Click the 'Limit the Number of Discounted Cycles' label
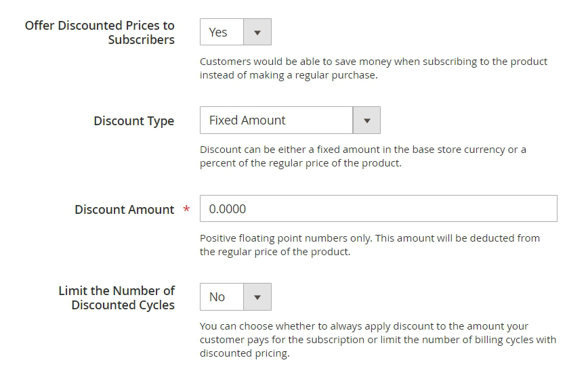Screen dimensions: 588x379 tap(117, 298)
